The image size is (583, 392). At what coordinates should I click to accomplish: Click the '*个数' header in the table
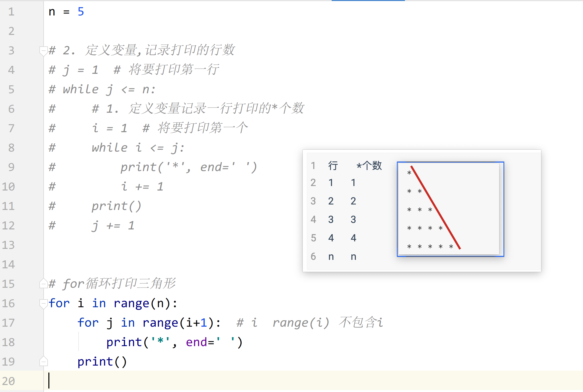click(x=369, y=166)
